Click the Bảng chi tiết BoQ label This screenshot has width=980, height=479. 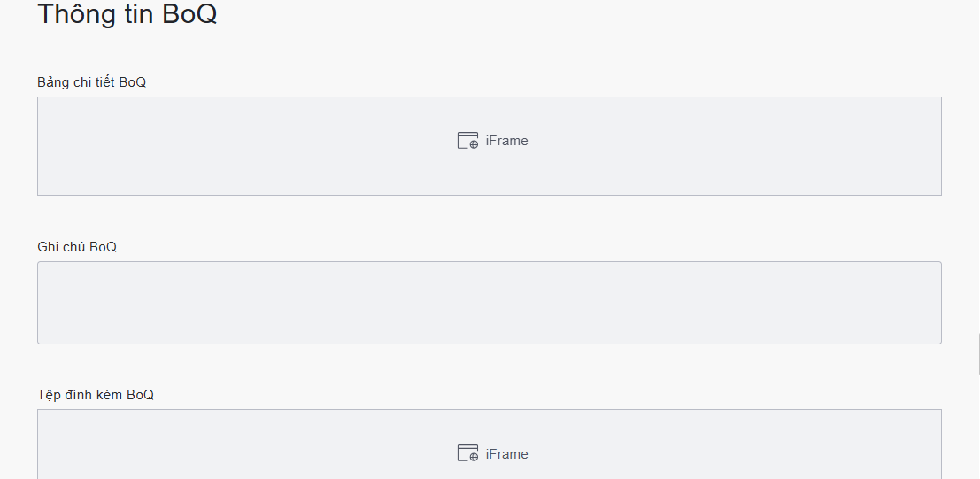click(x=91, y=82)
